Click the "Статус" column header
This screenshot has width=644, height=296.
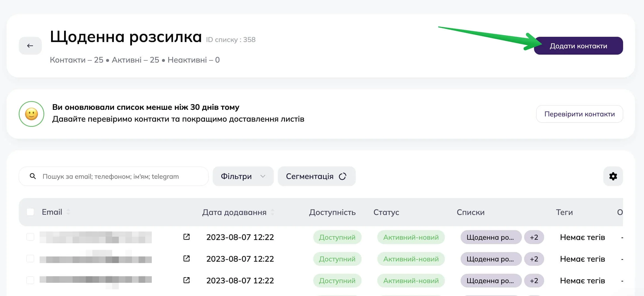click(x=386, y=212)
